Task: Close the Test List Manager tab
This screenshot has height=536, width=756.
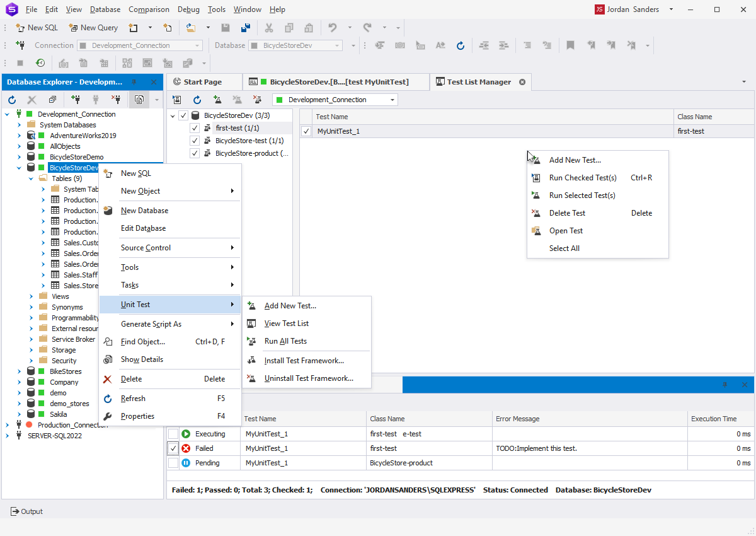Action: pyautogui.click(x=522, y=82)
